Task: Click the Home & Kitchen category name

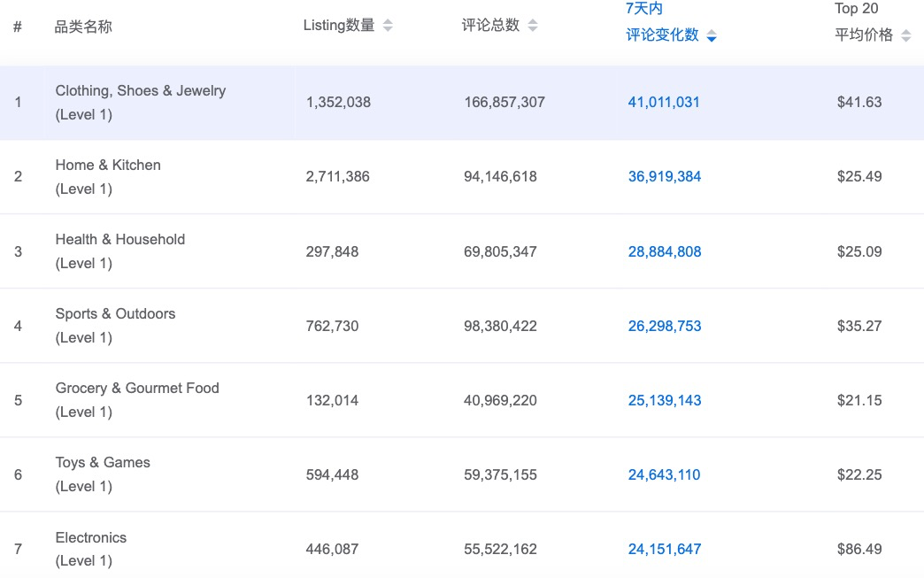Action: [108, 165]
